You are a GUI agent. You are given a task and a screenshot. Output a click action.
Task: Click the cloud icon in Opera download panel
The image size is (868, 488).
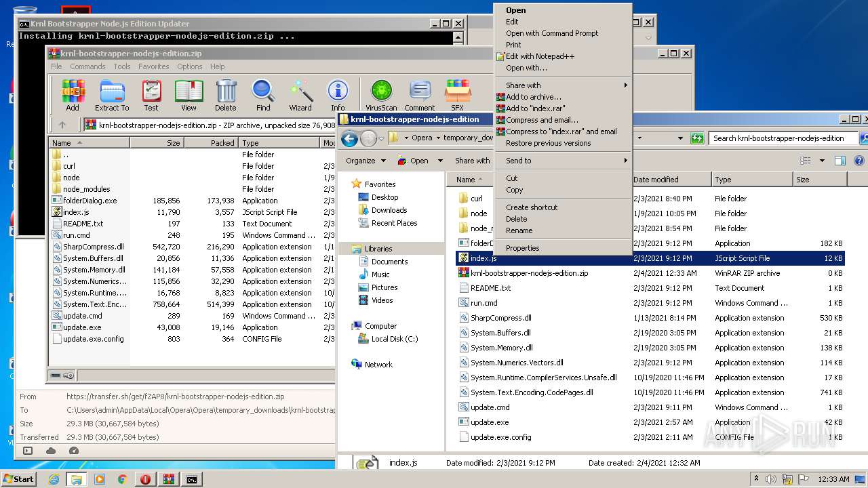[x=51, y=451]
